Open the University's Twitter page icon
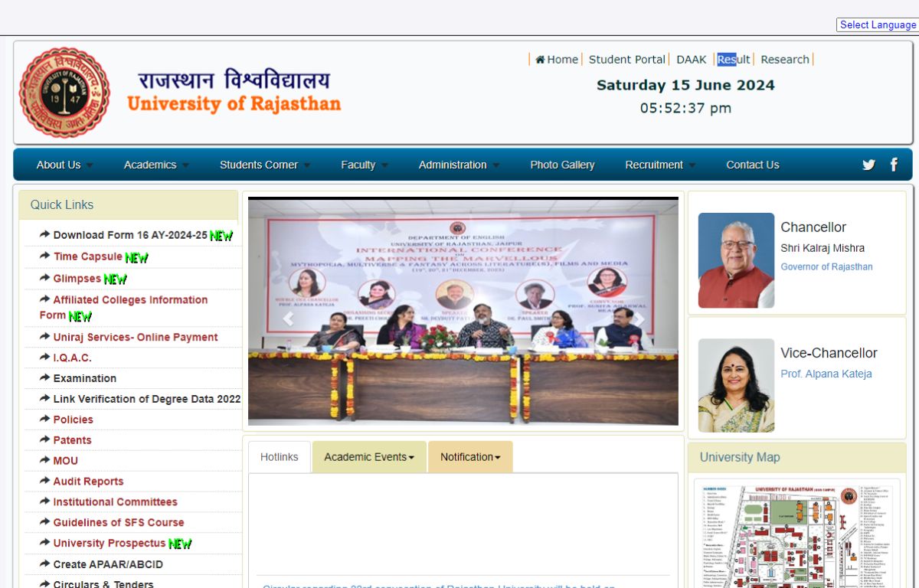This screenshot has width=919, height=588. click(868, 165)
